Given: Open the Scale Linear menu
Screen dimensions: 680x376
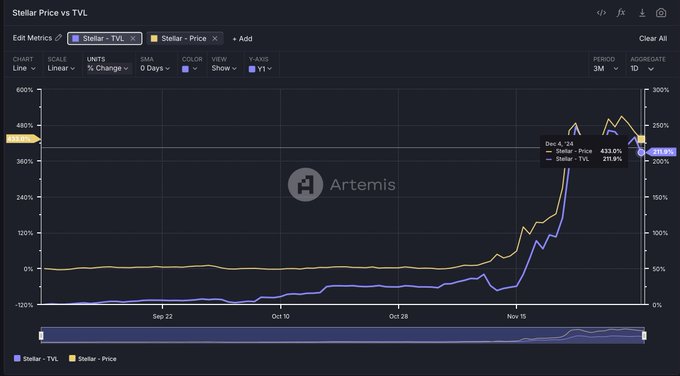Looking at the screenshot, I should pos(61,69).
